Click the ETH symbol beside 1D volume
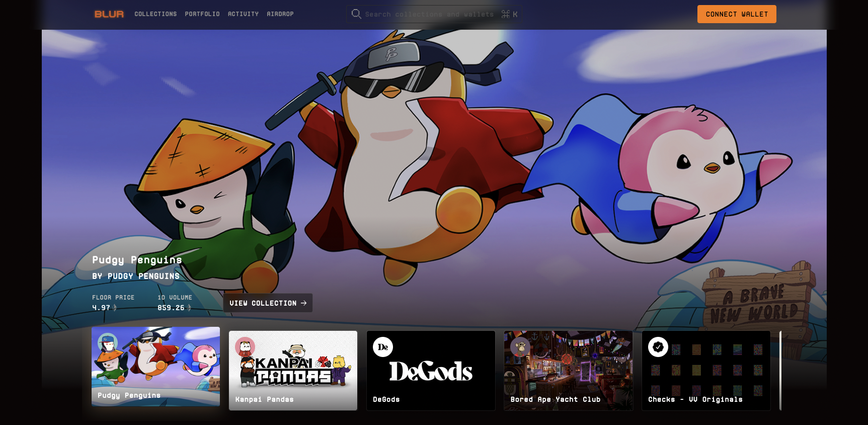The width and height of the screenshot is (868, 425). click(x=189, y=308)
